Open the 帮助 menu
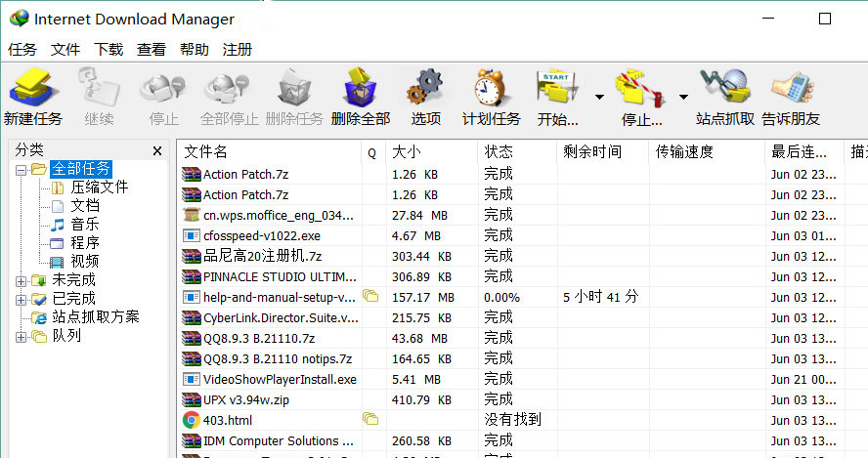This screenshot has width=868, height=458. click(x=195, y=49)
